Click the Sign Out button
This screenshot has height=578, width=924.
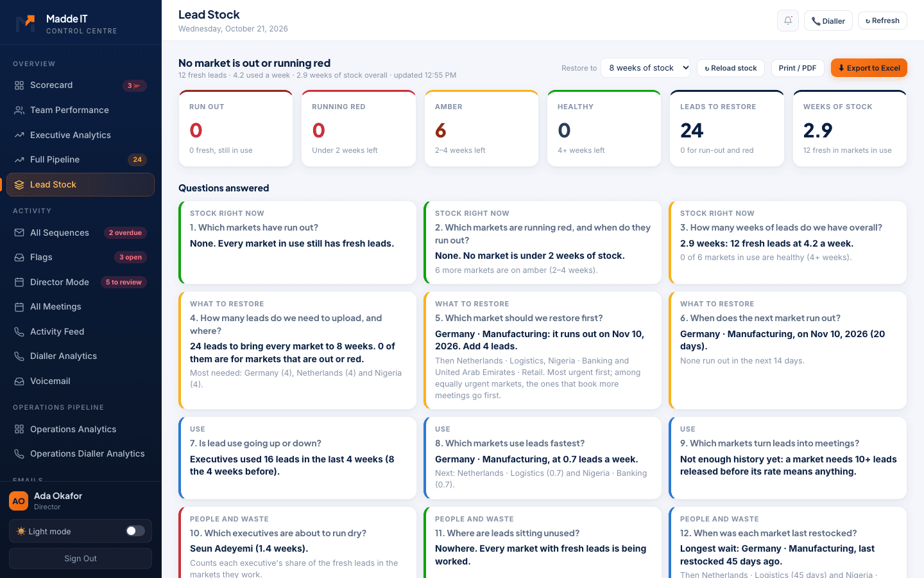[x=80, y=559]
